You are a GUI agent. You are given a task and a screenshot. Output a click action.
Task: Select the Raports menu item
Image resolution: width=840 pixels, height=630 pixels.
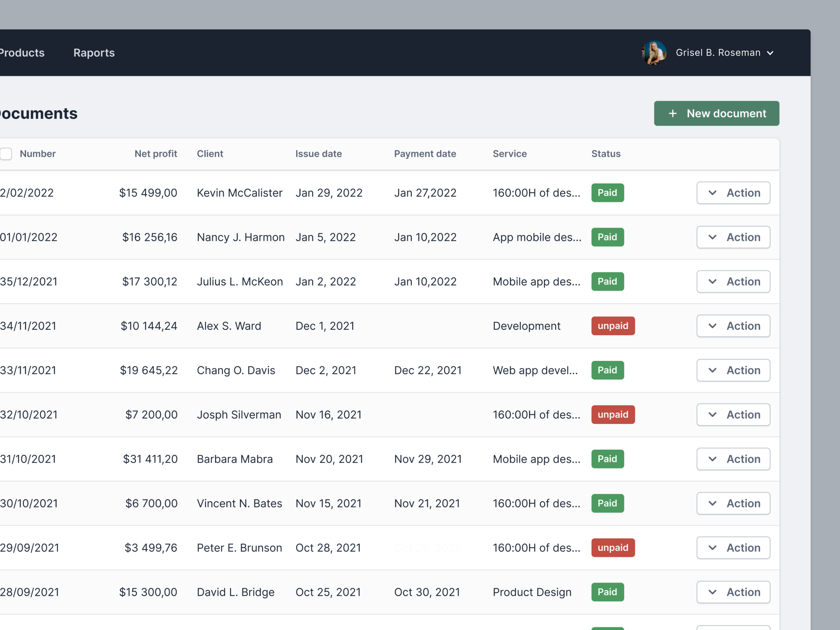coord(94,52)
